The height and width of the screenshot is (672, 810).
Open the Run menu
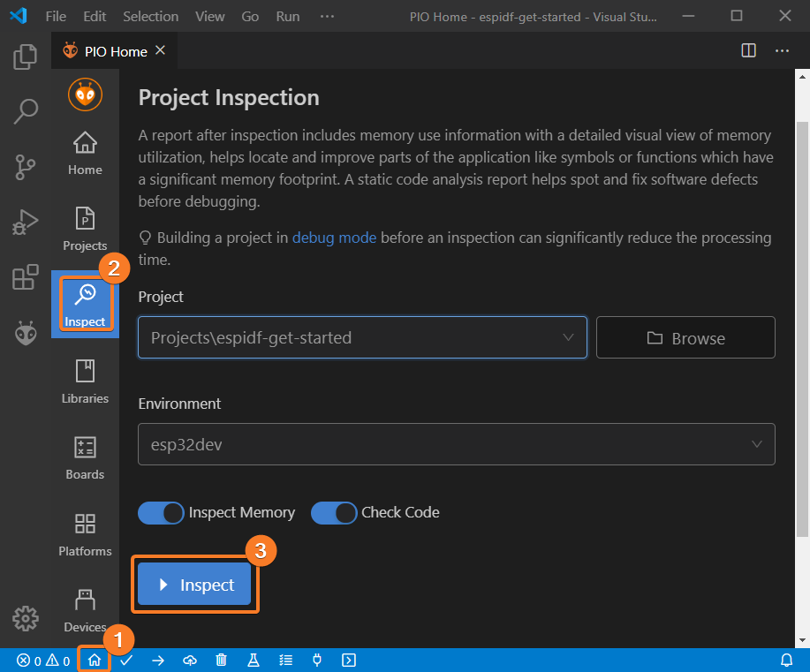[288, 17]
